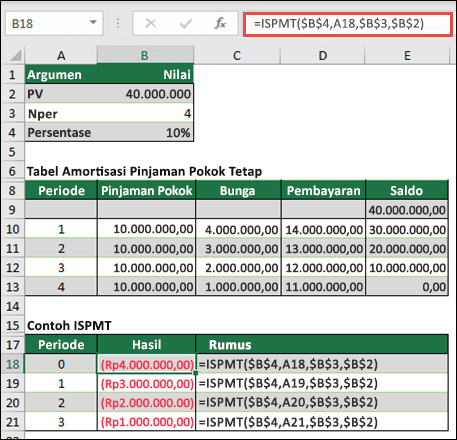Click the Persentase 10% value cell

(x=145, y=132)
